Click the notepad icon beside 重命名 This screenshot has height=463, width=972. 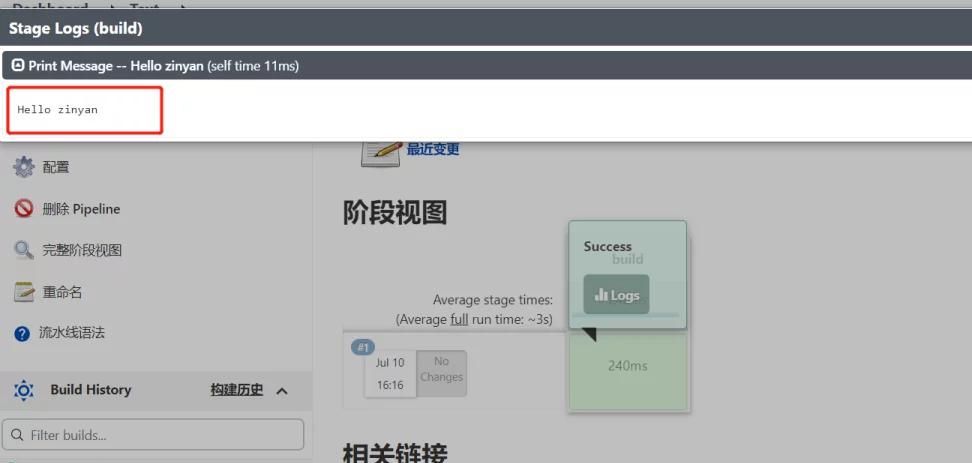tap(24, 292)
